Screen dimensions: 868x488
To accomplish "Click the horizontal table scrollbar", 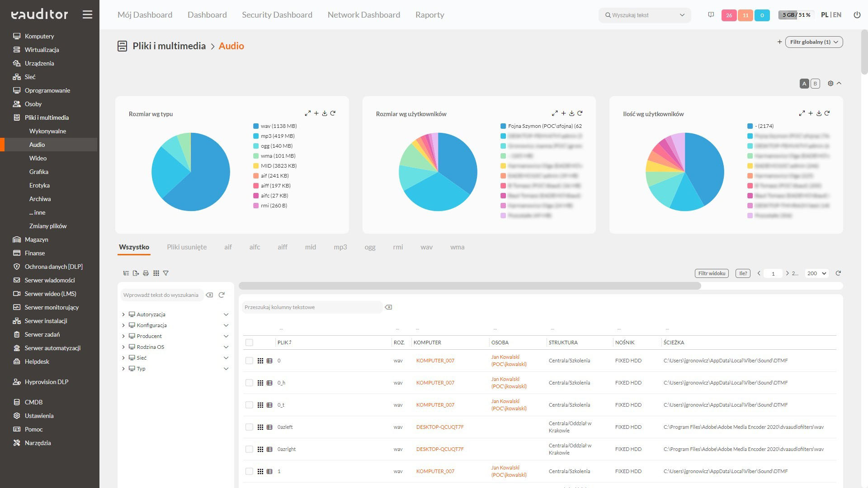I will tap(470, 286).
